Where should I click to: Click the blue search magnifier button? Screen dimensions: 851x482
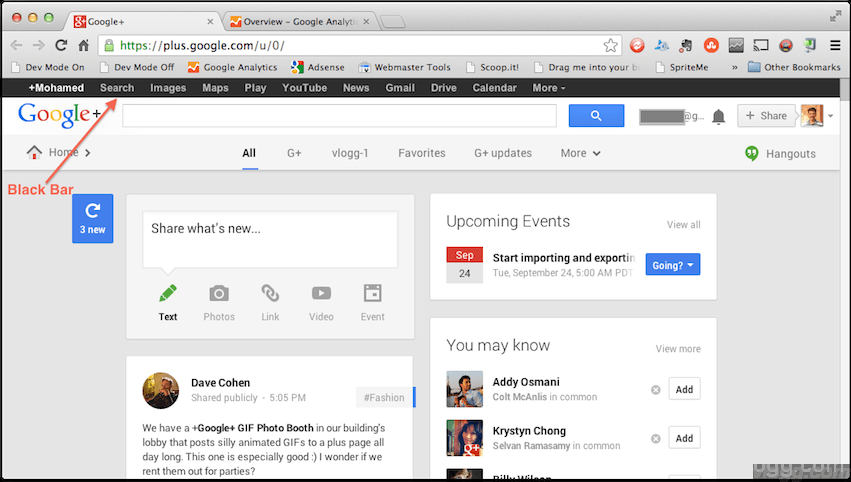[596, 116]
